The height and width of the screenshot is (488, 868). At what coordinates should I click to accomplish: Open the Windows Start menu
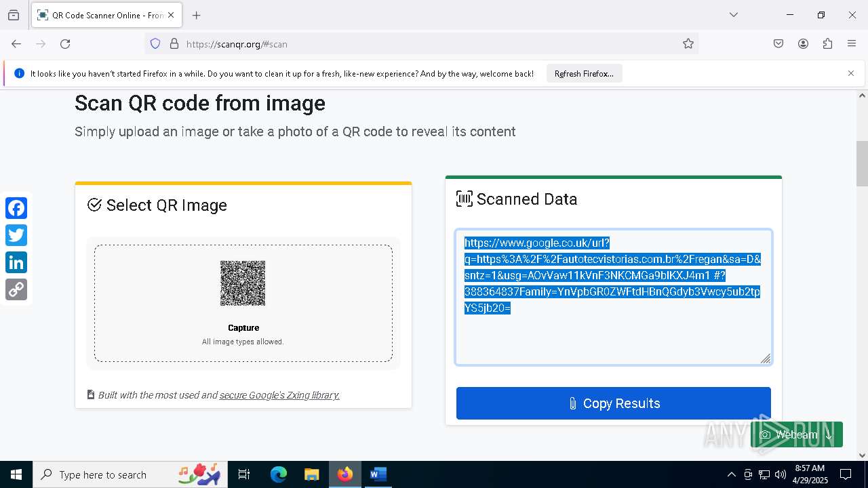pyautogui.click(x=16, y=474)
